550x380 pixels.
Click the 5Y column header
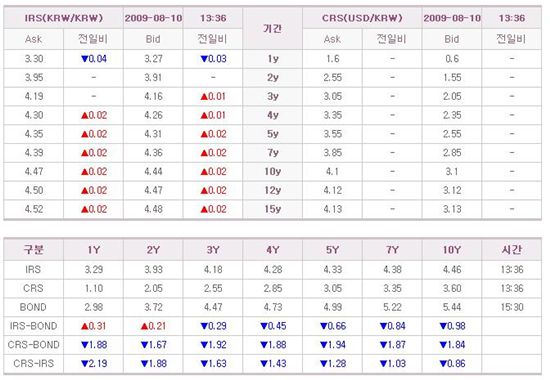(x=332, y=250)
